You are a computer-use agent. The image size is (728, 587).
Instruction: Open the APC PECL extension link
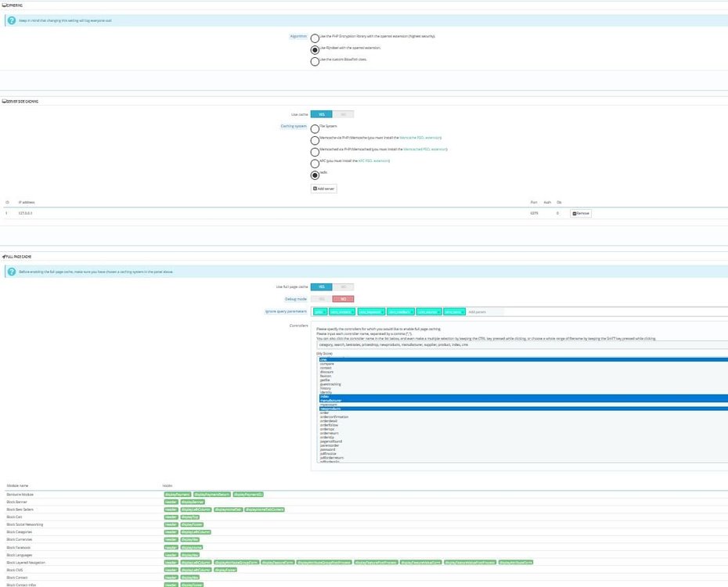coord(373,160)
